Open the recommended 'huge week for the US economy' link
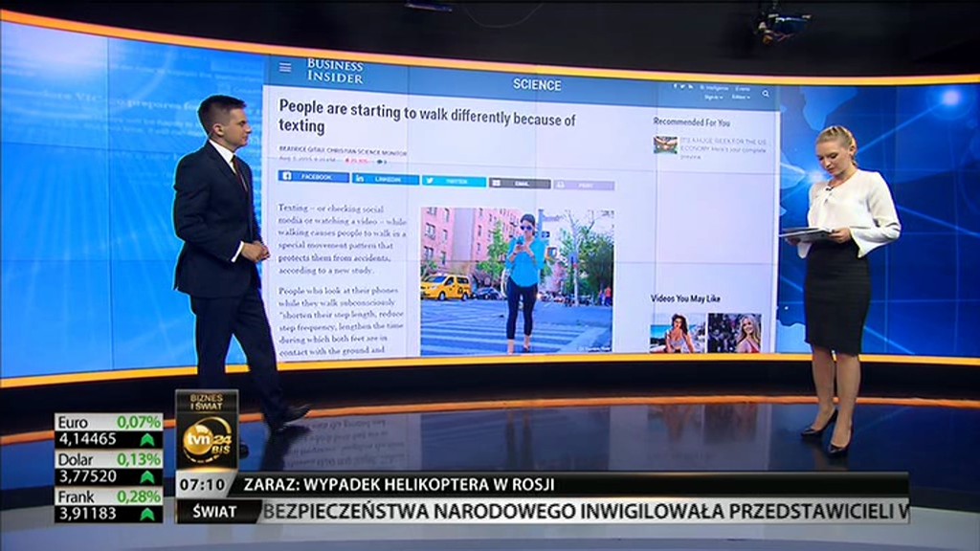Viewport: 980px width, 551px height. [724, 148]
